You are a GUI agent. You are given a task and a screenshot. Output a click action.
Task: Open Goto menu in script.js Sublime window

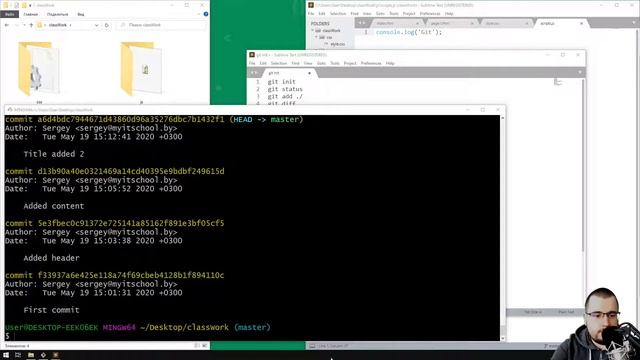point(380,14)
